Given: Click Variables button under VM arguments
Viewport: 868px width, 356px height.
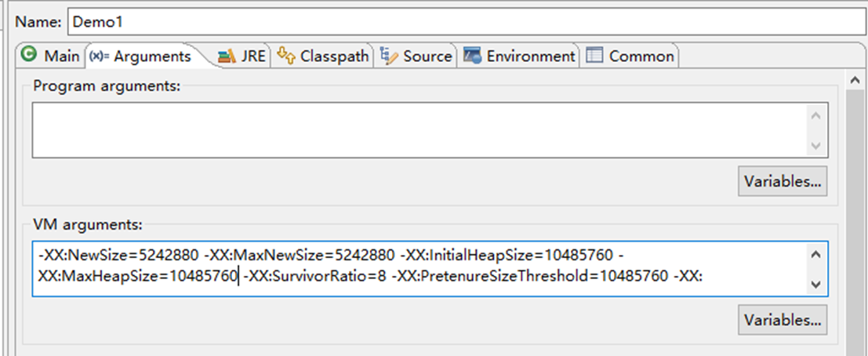Looking at the screenshot, I should tap(783, 320).
